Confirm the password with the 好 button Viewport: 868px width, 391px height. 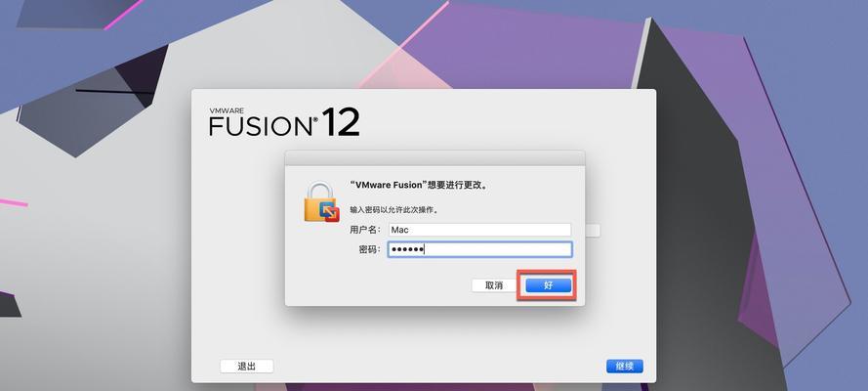pos(548,285)
